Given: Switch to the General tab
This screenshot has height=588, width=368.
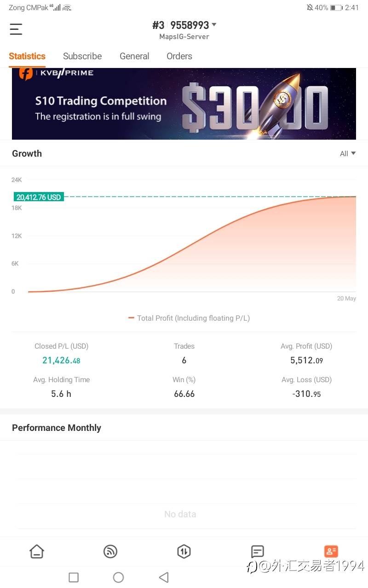Looking at the screenshot, I should [134, 56].
